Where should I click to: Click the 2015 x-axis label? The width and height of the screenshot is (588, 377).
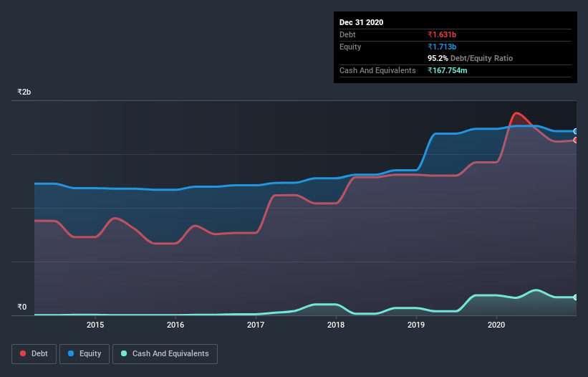pos(95,325)
